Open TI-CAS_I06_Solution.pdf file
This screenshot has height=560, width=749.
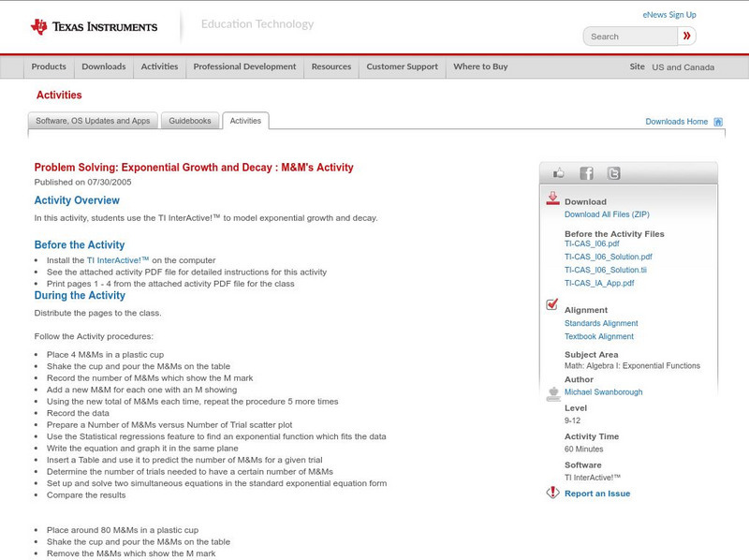point(608,258)
